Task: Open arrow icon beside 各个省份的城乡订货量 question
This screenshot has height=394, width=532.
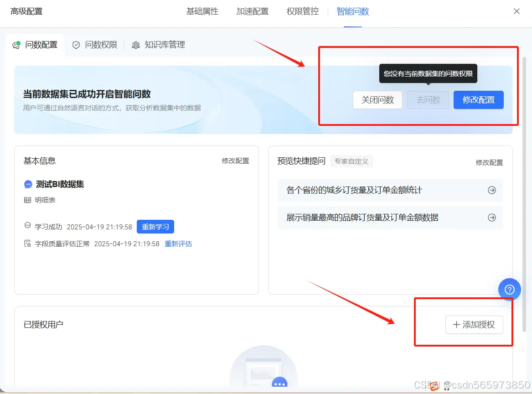Action: [491, 190]
